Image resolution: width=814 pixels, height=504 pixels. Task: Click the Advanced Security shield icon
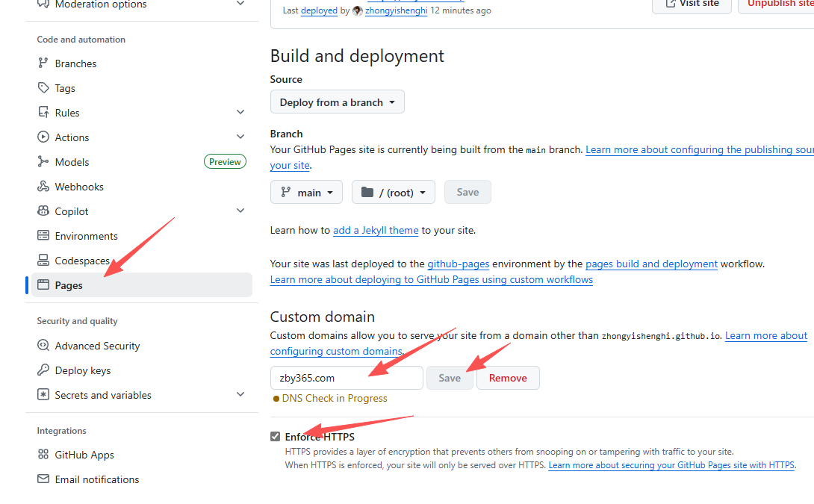pyautogui.click(x=43, y=345)
